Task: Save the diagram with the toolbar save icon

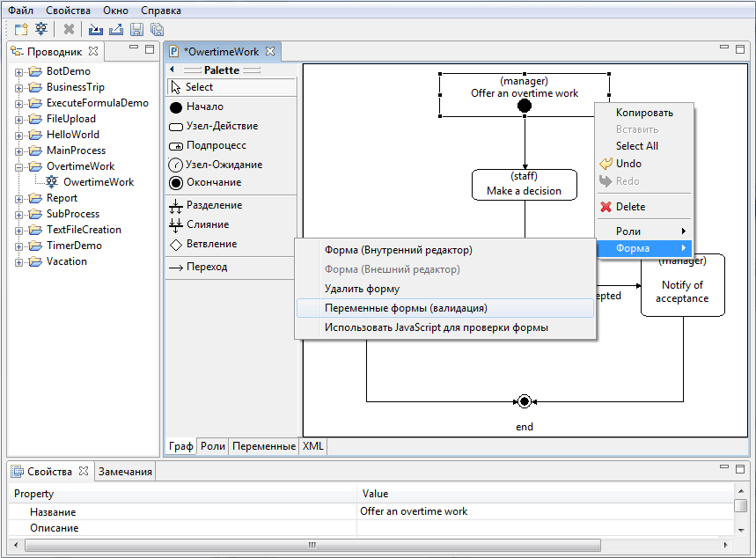Action: pos(137,28)
